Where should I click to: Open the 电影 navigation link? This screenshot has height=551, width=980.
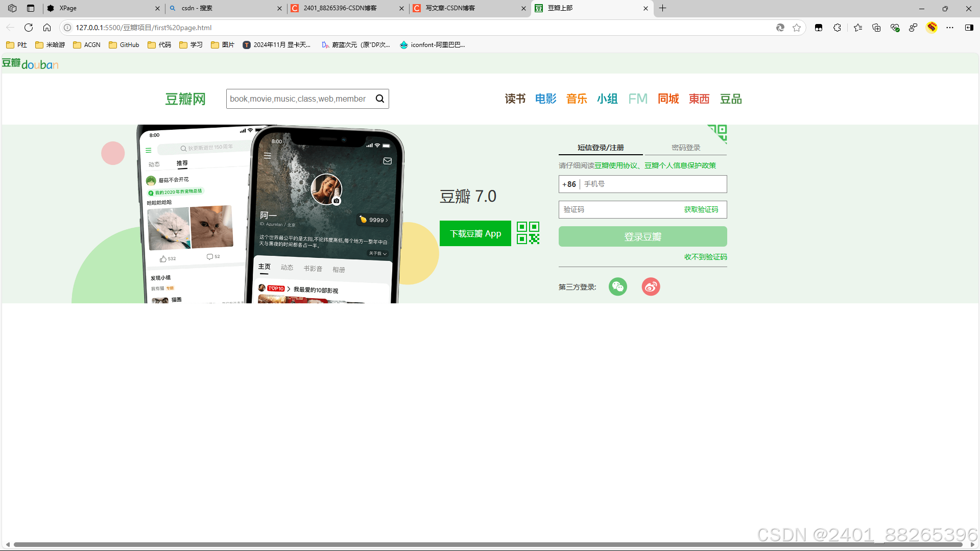pyautogui.click(x=545, y=99)
